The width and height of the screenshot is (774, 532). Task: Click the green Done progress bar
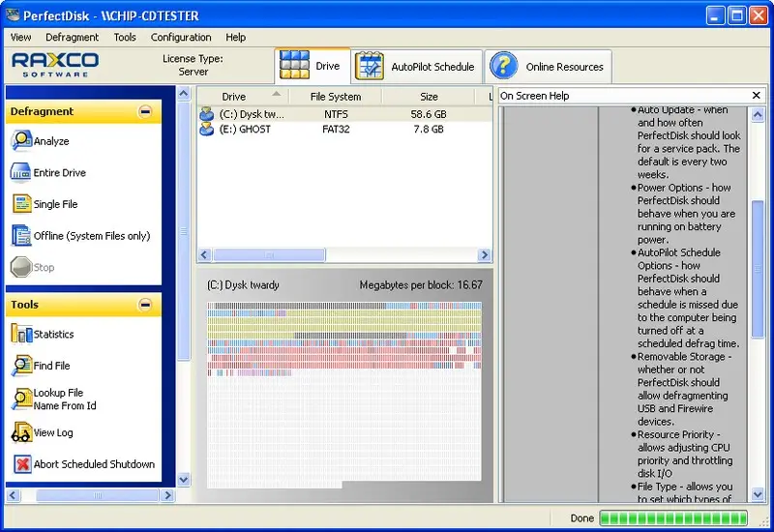click(673, 518)
